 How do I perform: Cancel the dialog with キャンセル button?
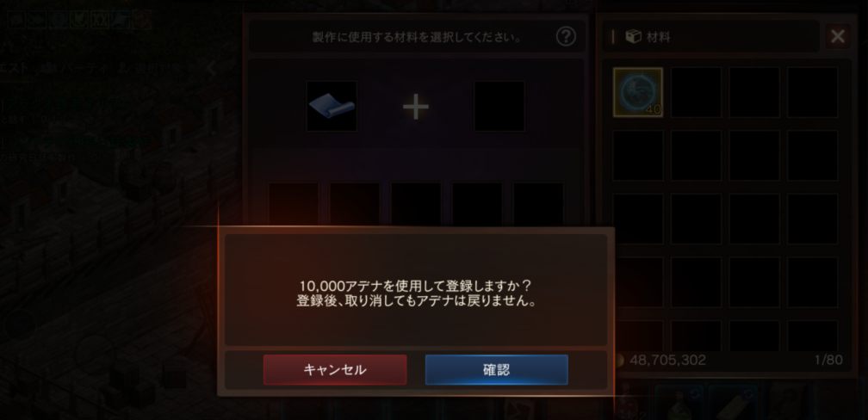335,369
